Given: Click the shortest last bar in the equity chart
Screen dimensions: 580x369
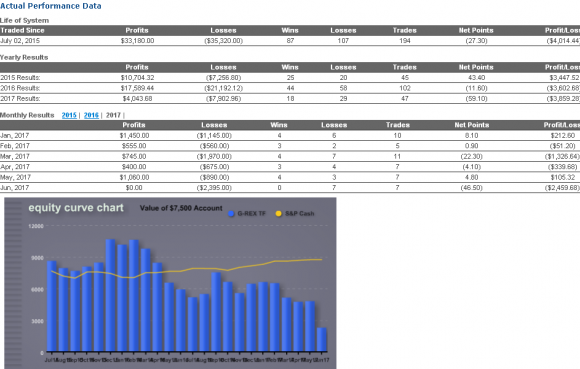Looking at the screenshot, I should point(322,339).
